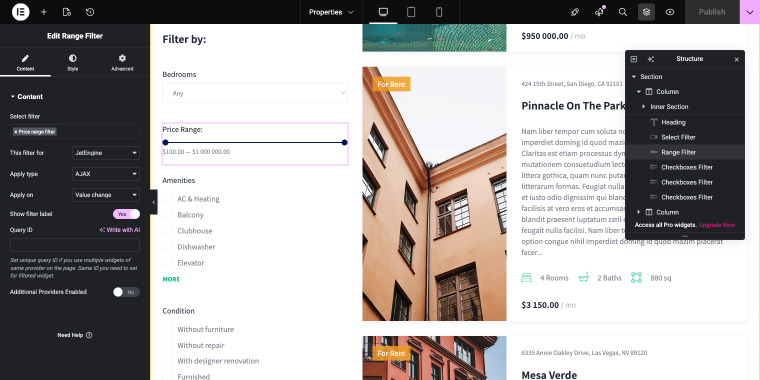This screenshot has width=760, height=380.
Task: Select third Checkboxes Filter in Structure
Action: pos(684,197)
